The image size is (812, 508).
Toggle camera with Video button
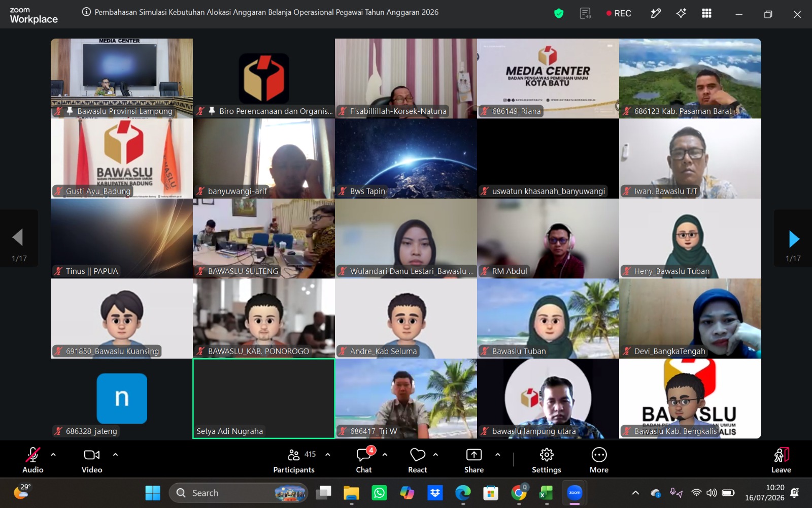[x=92, y=460]
